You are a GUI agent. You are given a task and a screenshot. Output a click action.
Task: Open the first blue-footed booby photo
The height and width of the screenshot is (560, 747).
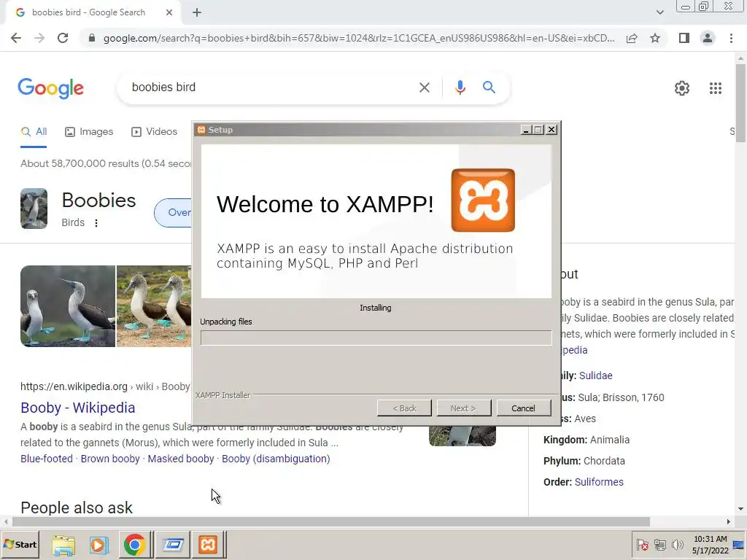click(68, 306)
